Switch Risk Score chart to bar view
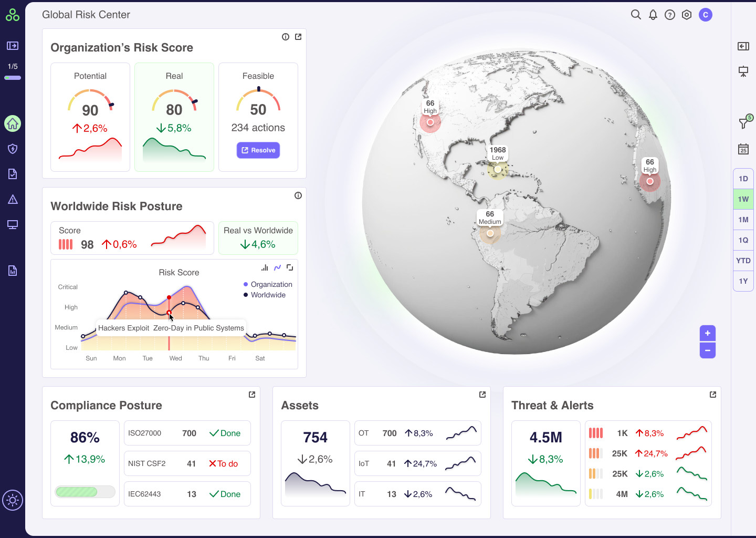 pyautogui.click(x=265, y=267)
